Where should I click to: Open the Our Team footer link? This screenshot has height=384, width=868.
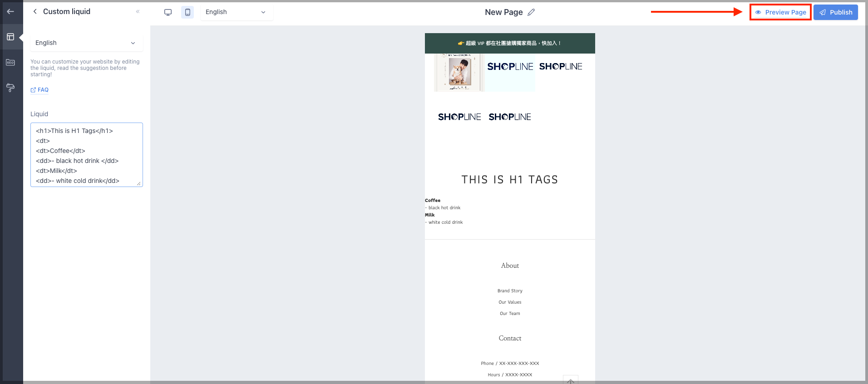(x=510, y=314)
